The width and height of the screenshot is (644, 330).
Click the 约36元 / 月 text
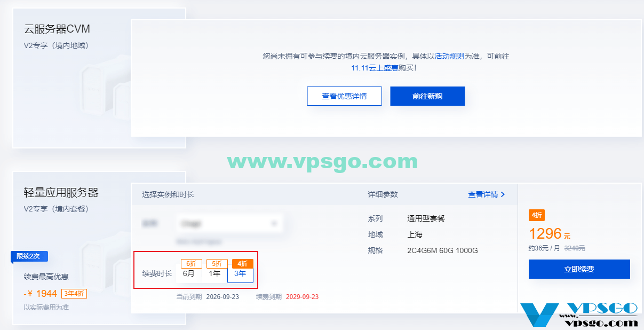pyautogui.click(x=544, y=248)
